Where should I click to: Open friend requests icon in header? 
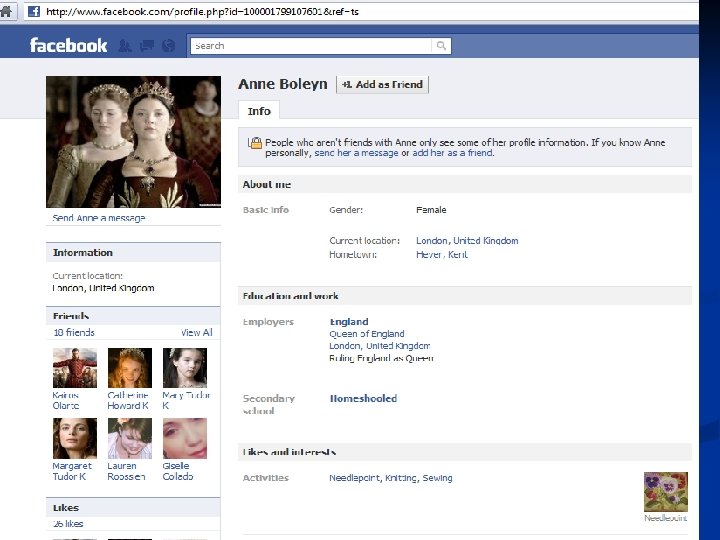125,45
